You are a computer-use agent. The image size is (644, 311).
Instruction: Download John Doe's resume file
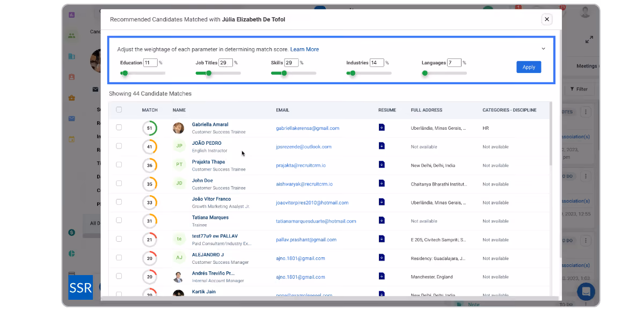(382, 183)
